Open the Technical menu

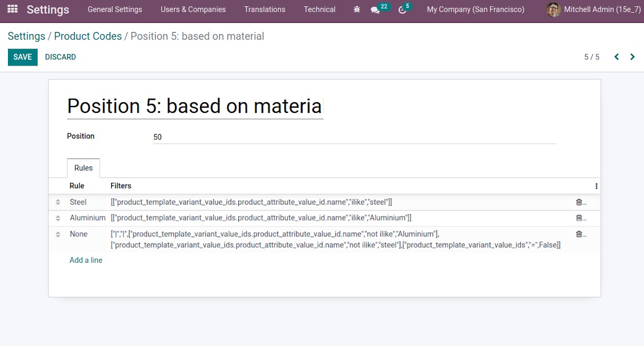tap(319, 10)
